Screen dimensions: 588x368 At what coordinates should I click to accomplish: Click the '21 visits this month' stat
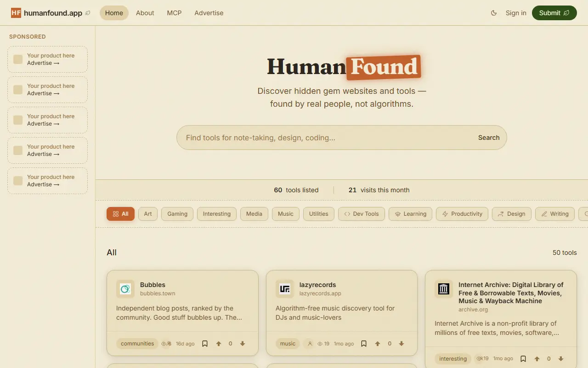(379, 190)
